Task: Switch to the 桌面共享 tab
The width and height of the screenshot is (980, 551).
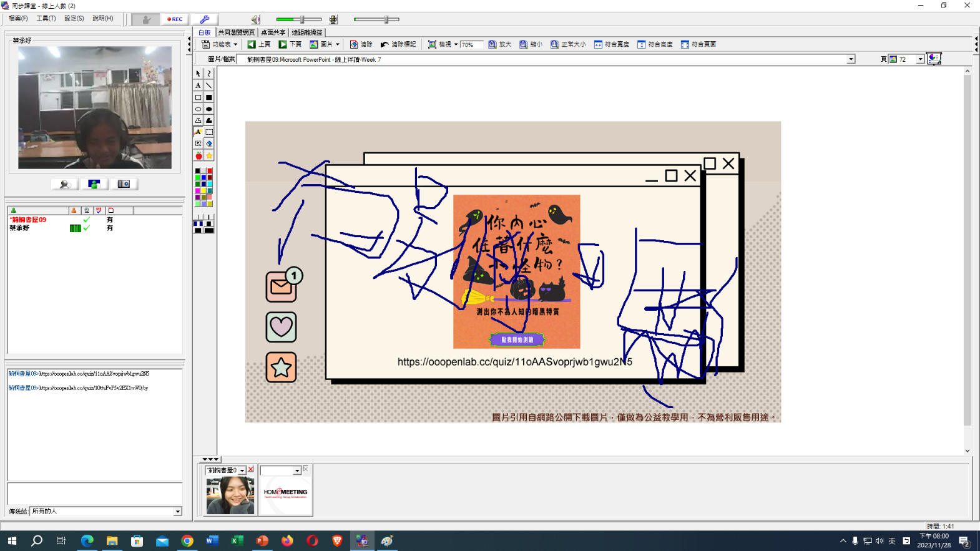Action: coord(273,32)
